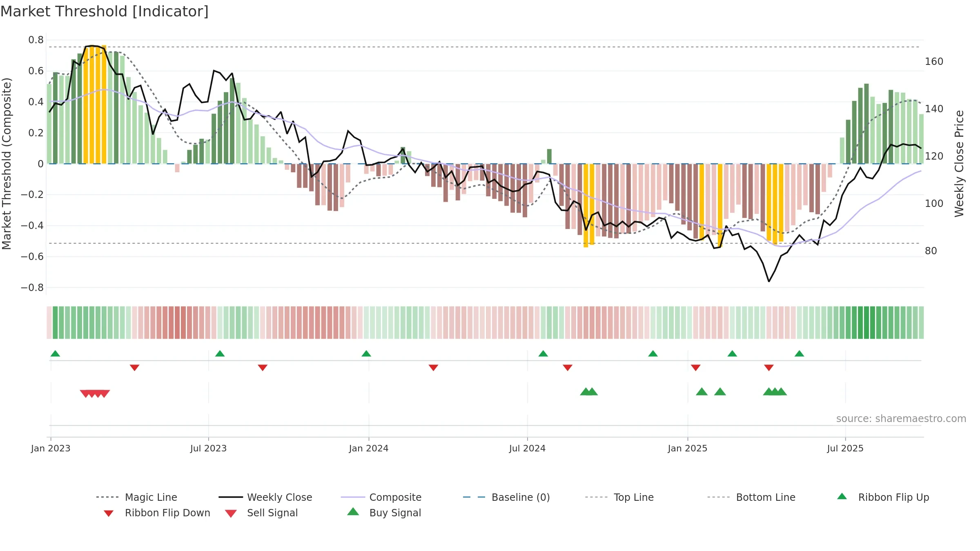This screenshot has width=980, height=551.
Task: Click the 'Jul 2024' x-axis label
Action: coord(527,449)
